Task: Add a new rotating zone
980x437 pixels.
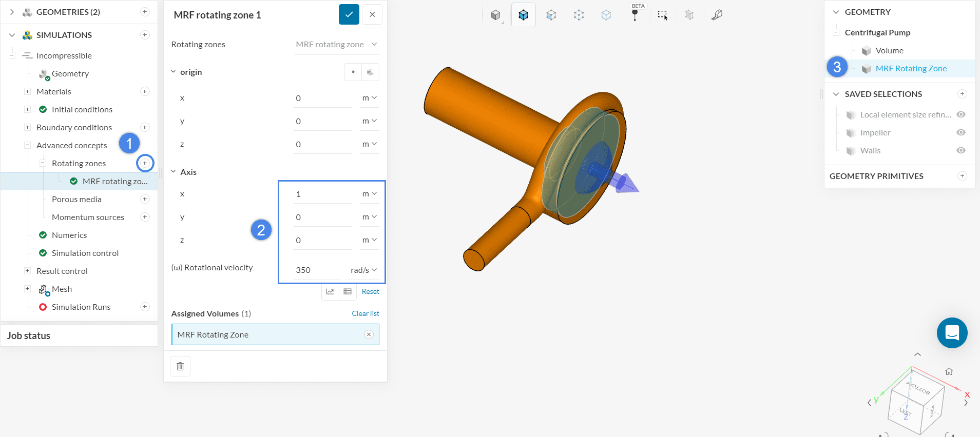Action: tap(145, 163)
